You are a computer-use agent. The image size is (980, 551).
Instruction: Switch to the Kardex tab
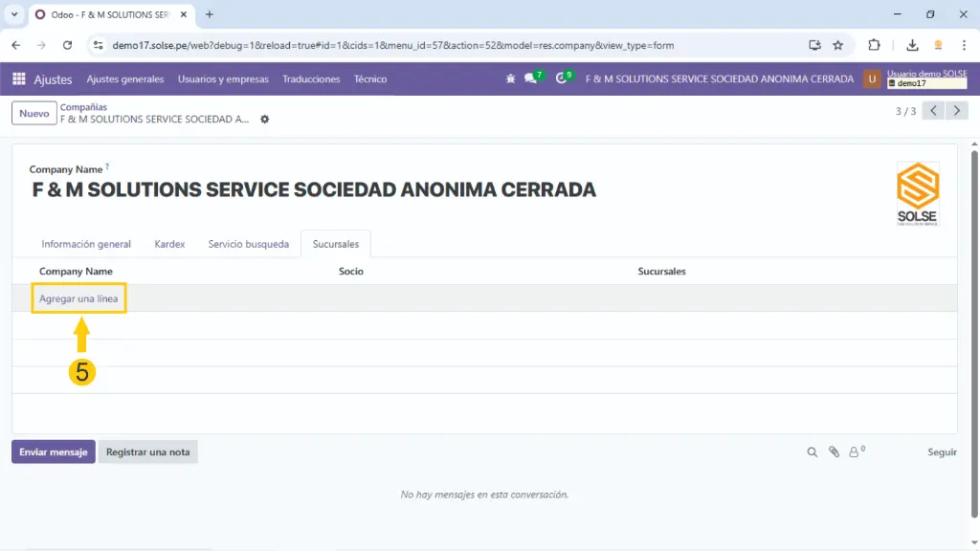(169, 244)
